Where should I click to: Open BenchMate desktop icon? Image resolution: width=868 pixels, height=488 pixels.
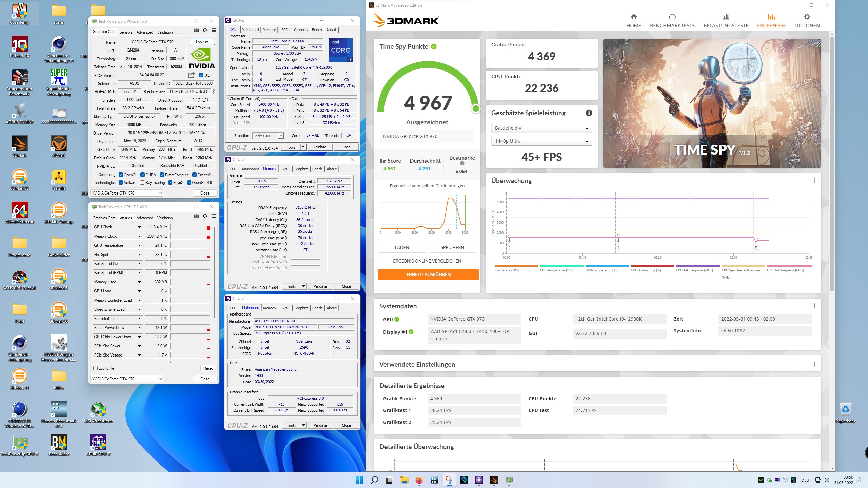click(59, 445)
